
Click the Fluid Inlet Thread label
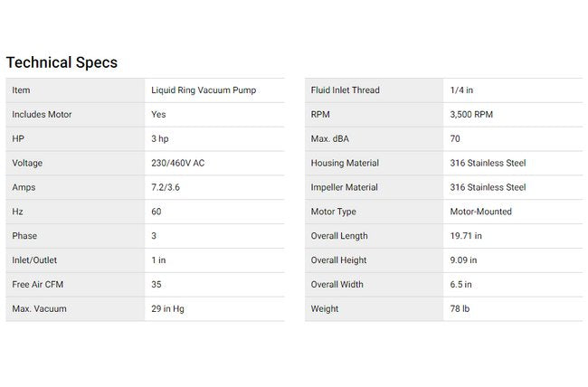(x=345, y=90)
